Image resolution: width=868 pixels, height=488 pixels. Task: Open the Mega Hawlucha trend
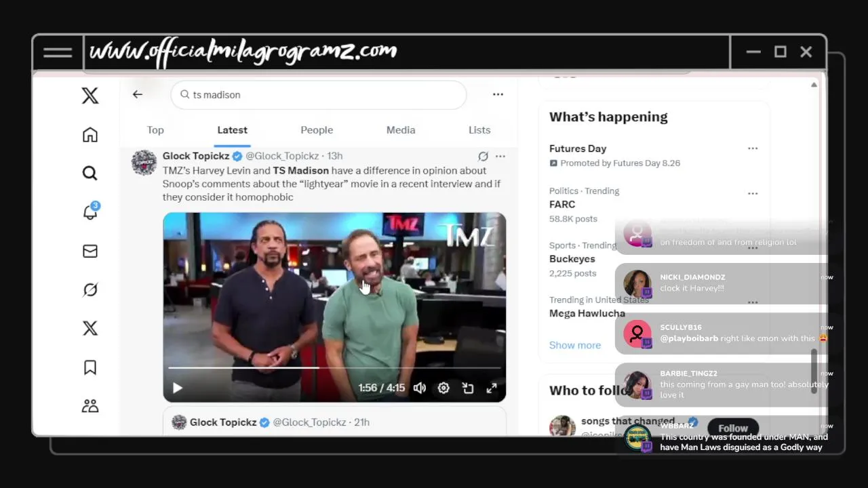(587, 313)
